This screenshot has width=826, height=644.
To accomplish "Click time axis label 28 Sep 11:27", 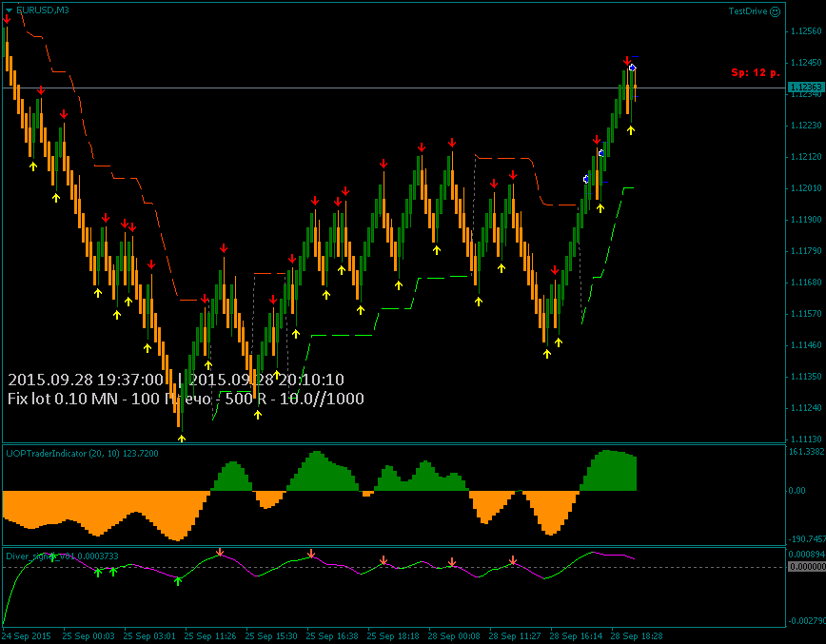I will tap(515, 636).
